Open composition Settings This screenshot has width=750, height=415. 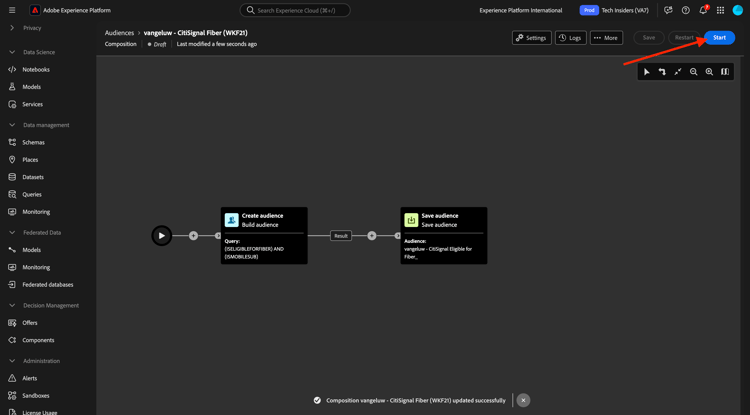[x=532, y=38]
